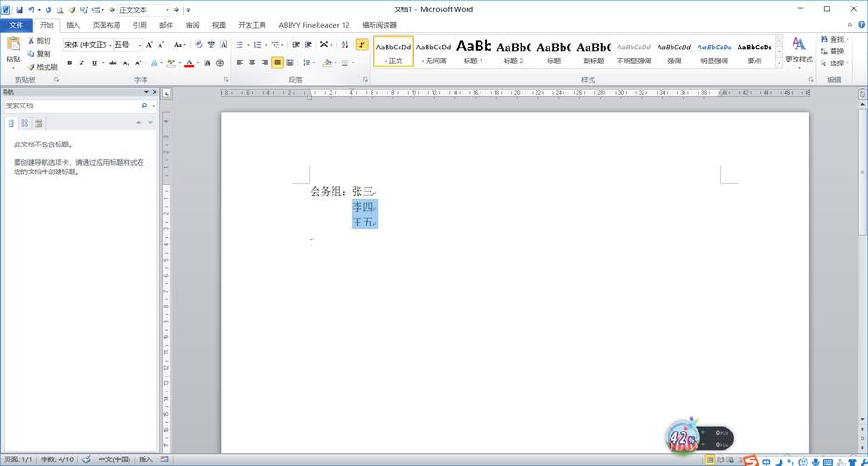This screenshot has width=868, height=466.
Task: Apply strikethrough formatting to the selected text
Action: (113, 63)
